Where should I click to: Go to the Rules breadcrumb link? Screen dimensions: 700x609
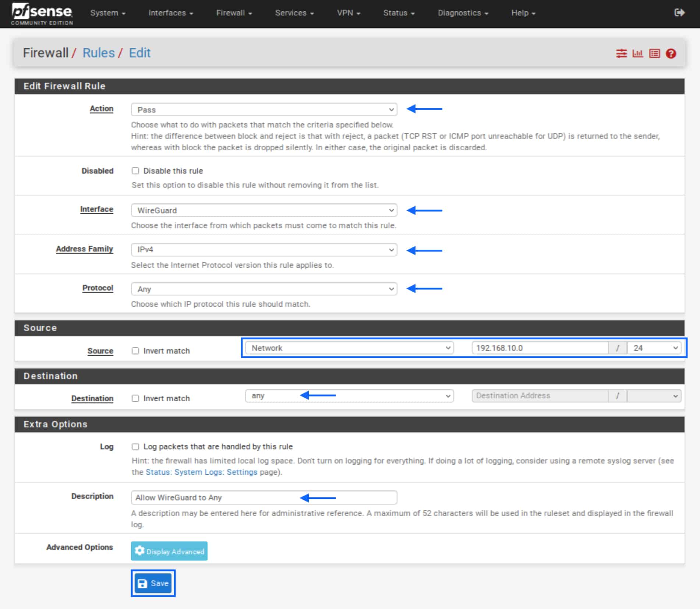click(x=99, y=53)
